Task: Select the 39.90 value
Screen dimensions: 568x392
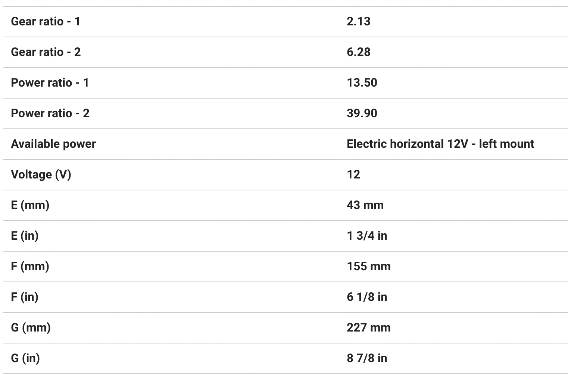Action: (362, 113)
